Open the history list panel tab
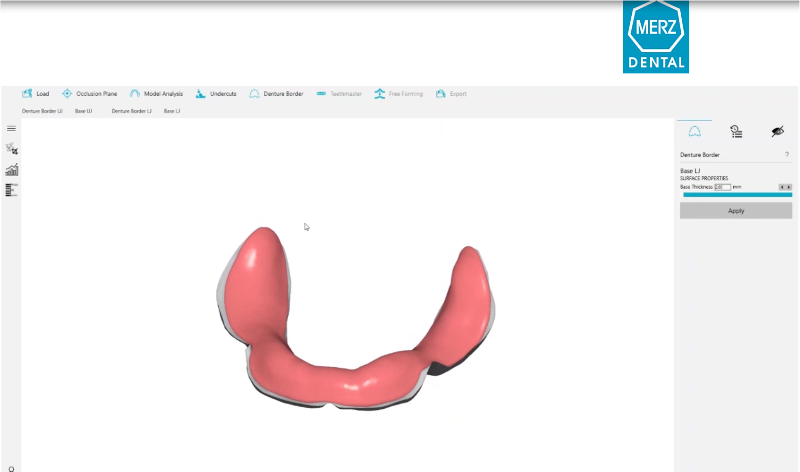Viewport: 800px width, 472px height. pos(735,131)
